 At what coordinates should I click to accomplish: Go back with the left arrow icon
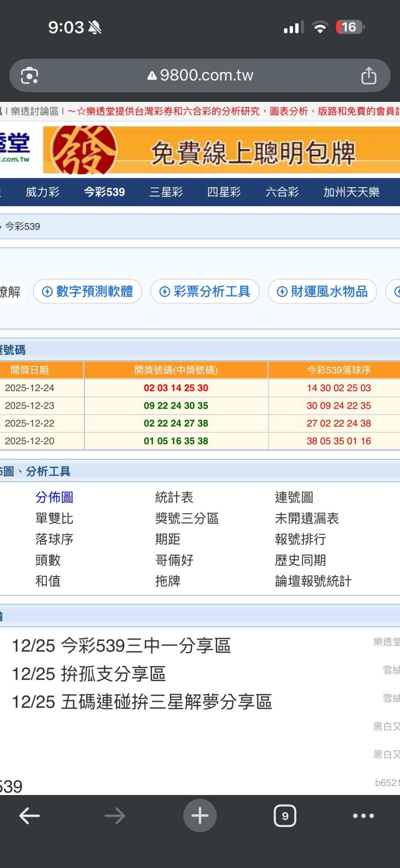coord(30,816)
